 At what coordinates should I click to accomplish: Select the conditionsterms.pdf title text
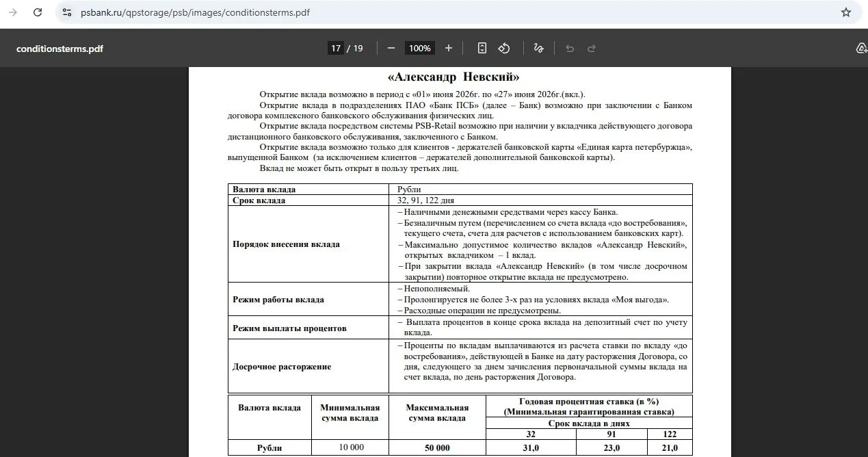(60, 49)
